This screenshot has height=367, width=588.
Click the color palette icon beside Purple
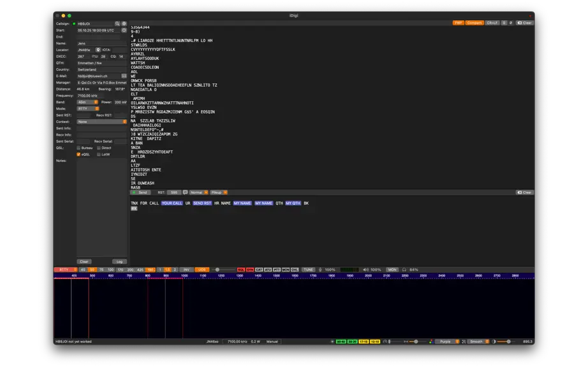click(431, 342)
